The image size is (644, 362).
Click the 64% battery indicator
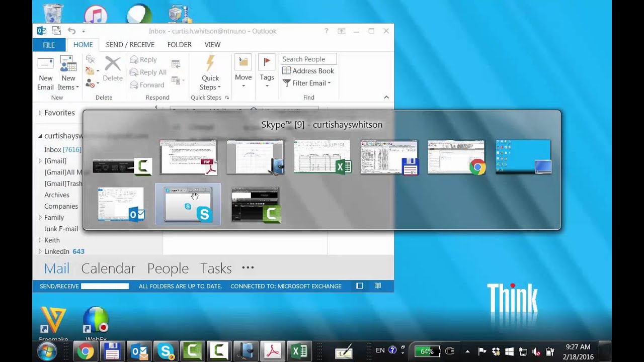point(427,351)
